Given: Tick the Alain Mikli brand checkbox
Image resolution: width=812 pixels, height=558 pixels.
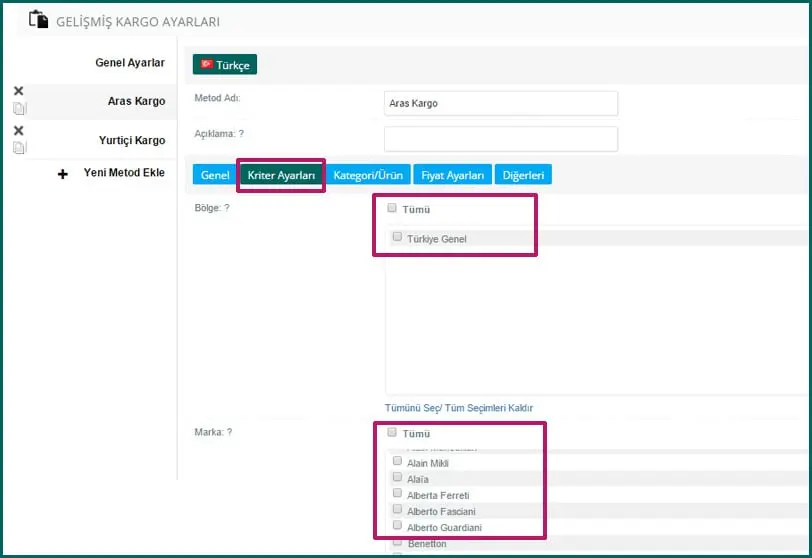Looking at the screenshot, I should 397,462.
